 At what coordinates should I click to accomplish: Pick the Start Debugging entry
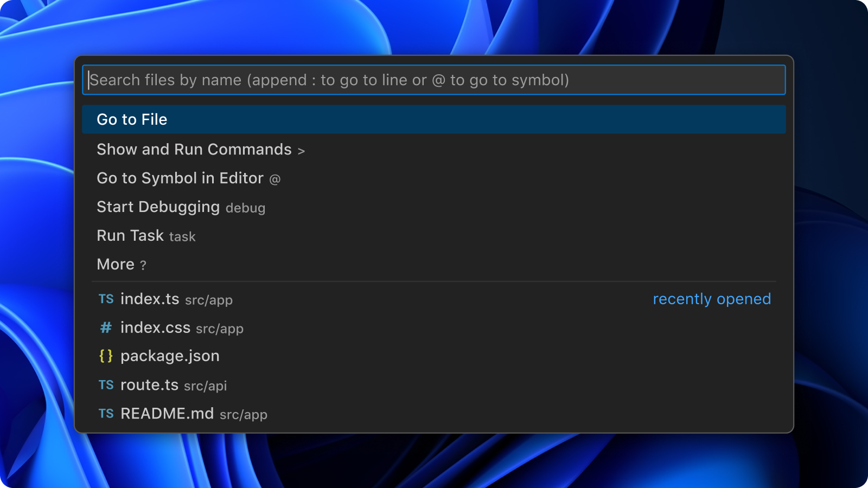click(158, 207)
